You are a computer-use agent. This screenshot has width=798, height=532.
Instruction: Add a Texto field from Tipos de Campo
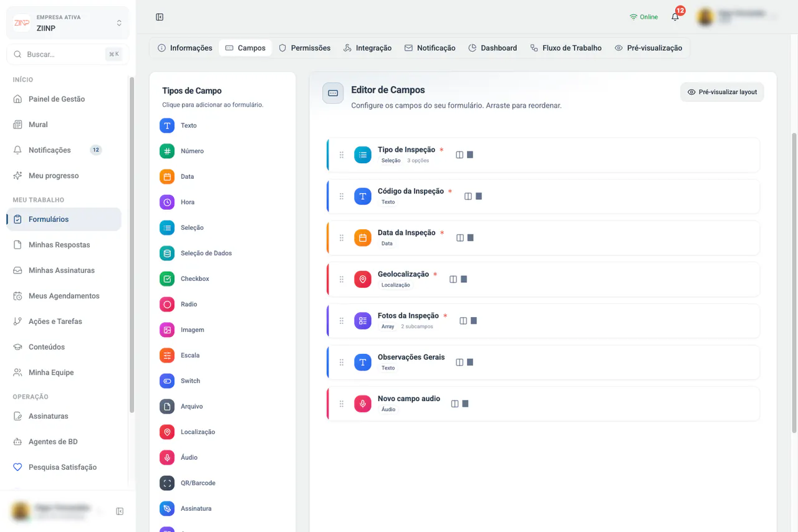pyautogui.click(x=178, y=125)
